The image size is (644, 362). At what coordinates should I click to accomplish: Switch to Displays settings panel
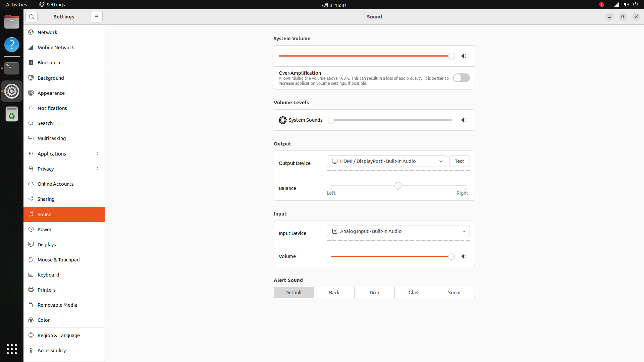[47, 245]
